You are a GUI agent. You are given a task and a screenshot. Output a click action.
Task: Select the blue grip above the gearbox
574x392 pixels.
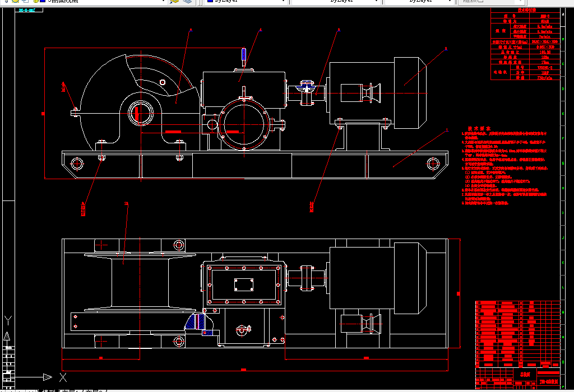click(244, 54)
